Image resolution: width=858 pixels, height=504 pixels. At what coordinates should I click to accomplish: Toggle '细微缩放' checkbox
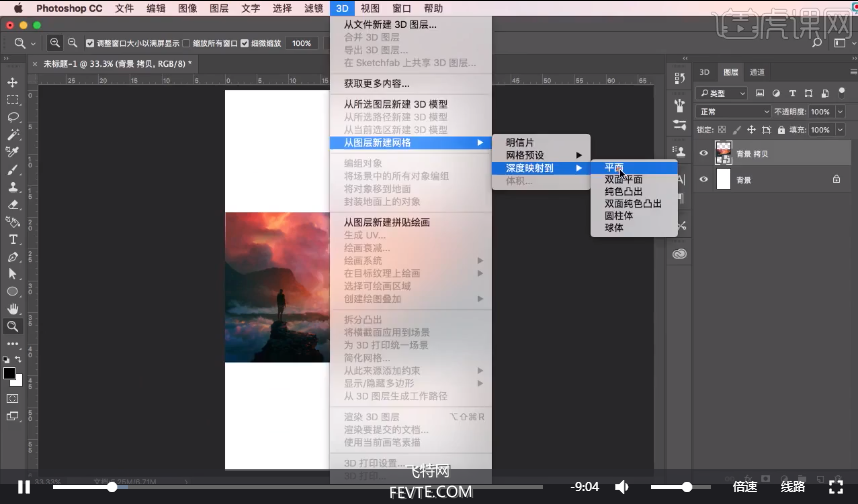245,43
